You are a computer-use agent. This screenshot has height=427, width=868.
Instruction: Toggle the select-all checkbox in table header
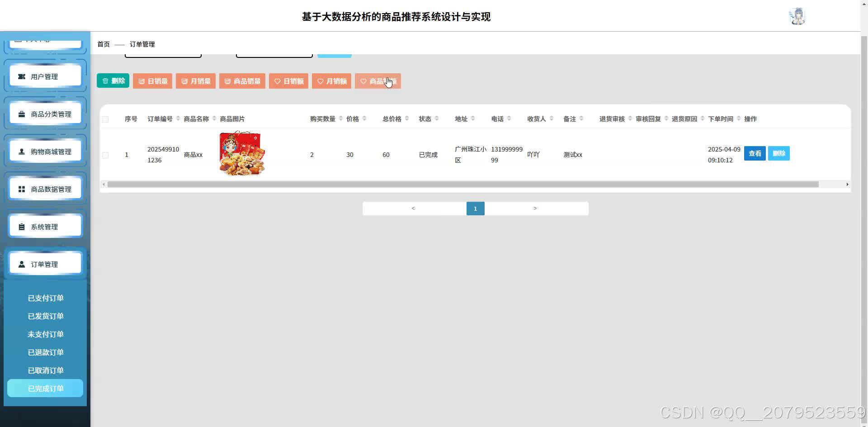[105, 119]
